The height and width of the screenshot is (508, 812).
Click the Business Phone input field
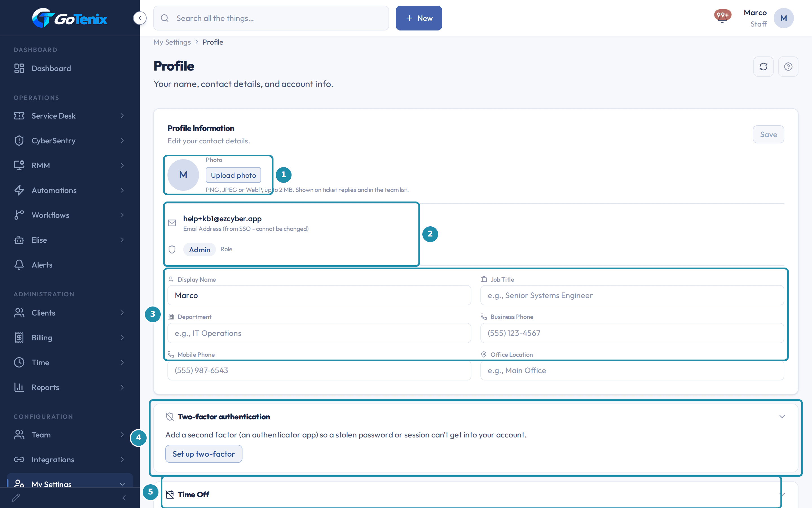[632, 333]
